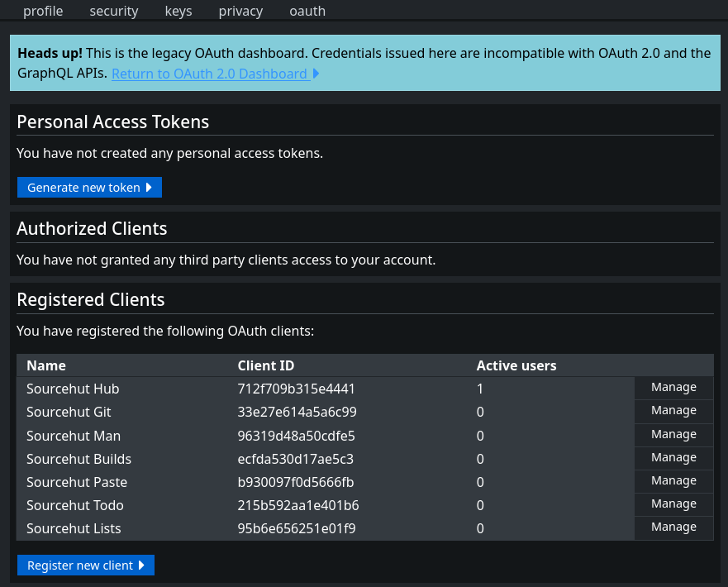Select the oauth tab

(307, 11)
